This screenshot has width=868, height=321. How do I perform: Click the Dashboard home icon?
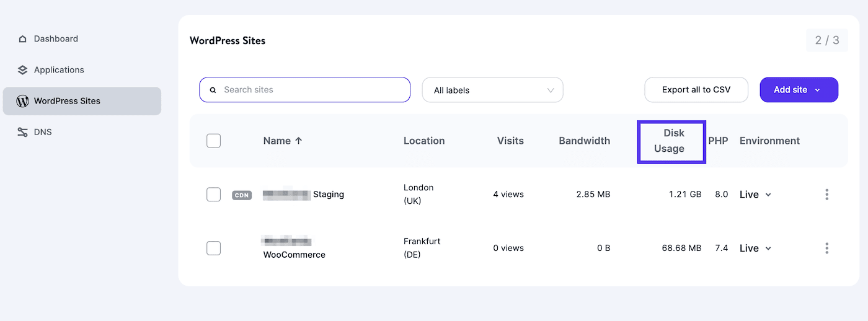(23, 39)
